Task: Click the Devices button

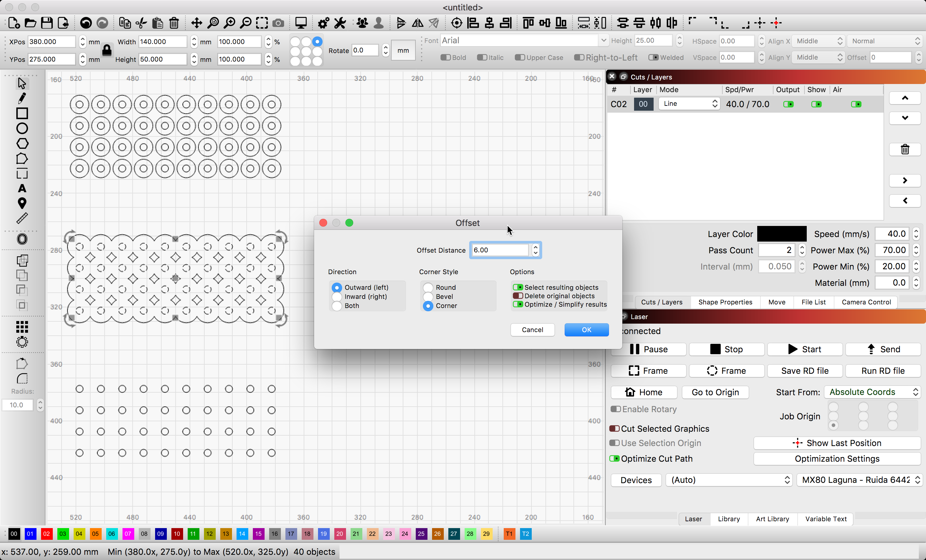Action: pyautogui.click(x=636, y=480)
